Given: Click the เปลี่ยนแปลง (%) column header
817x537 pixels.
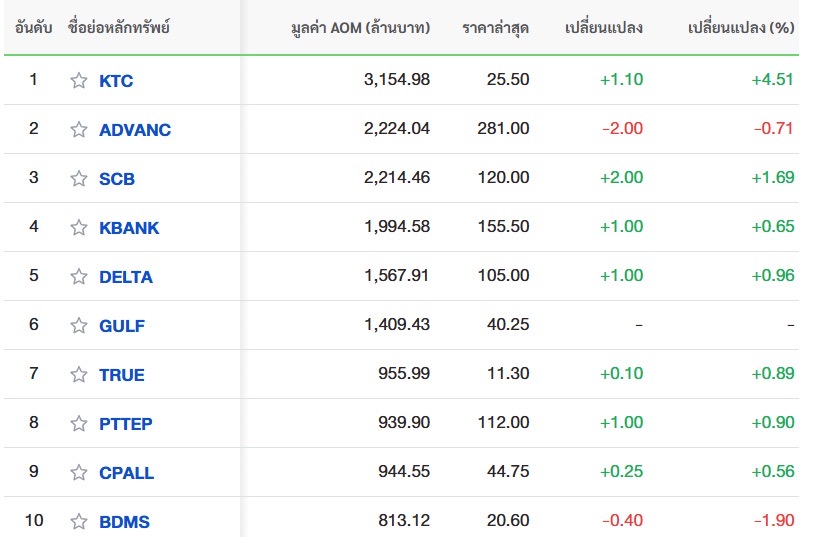Looking at the screenshot, I should 741,27.
